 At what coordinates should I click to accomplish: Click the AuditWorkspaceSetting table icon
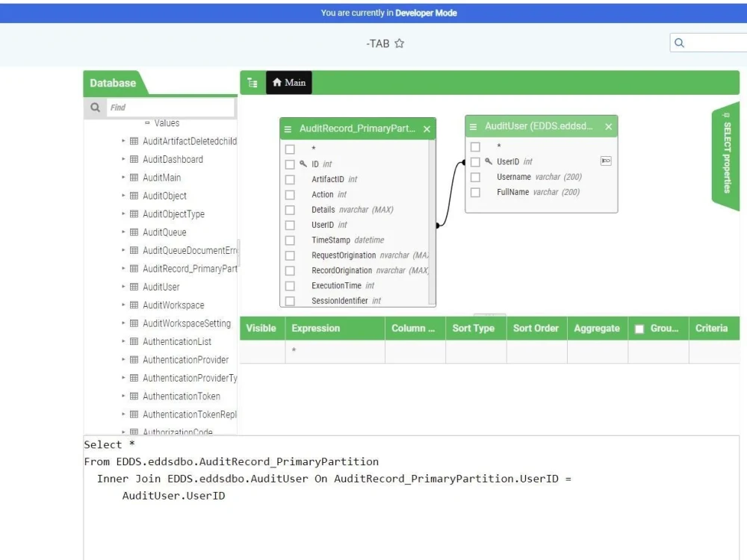coord(134,323)
